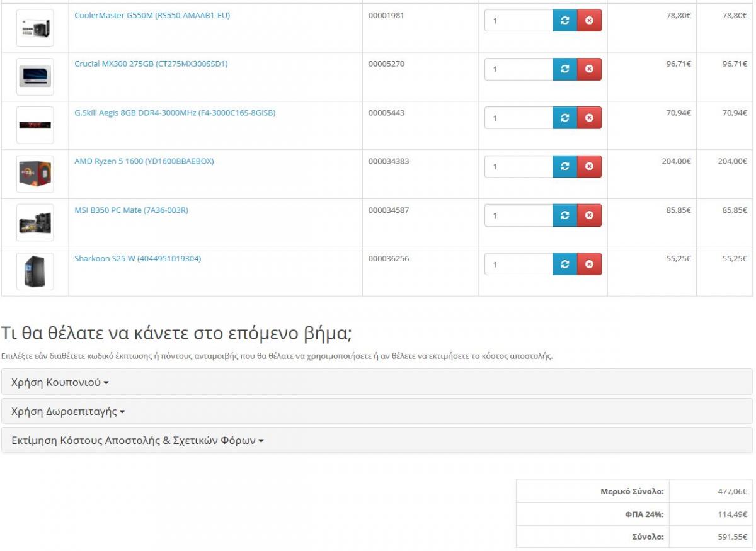Select product code 00001981

pyautogui.click(x=386, y=15)
